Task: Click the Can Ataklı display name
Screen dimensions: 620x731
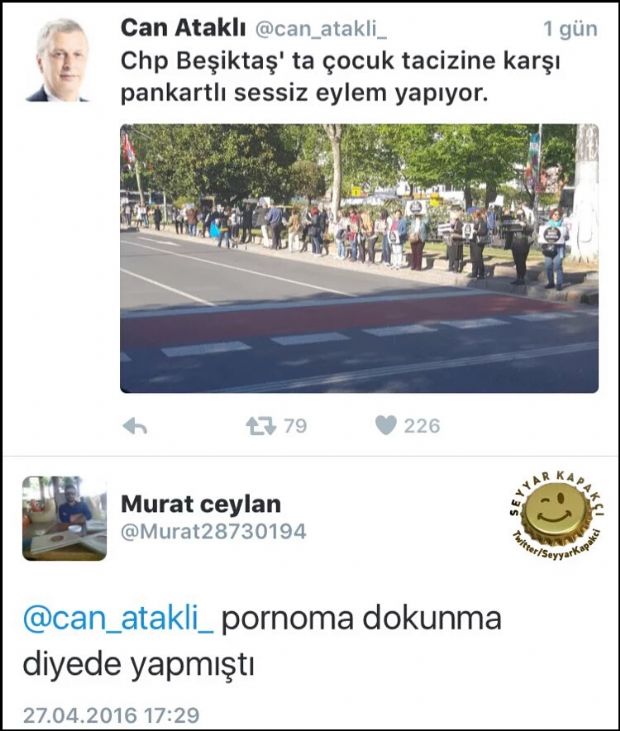Action: (x=183, y=28)
